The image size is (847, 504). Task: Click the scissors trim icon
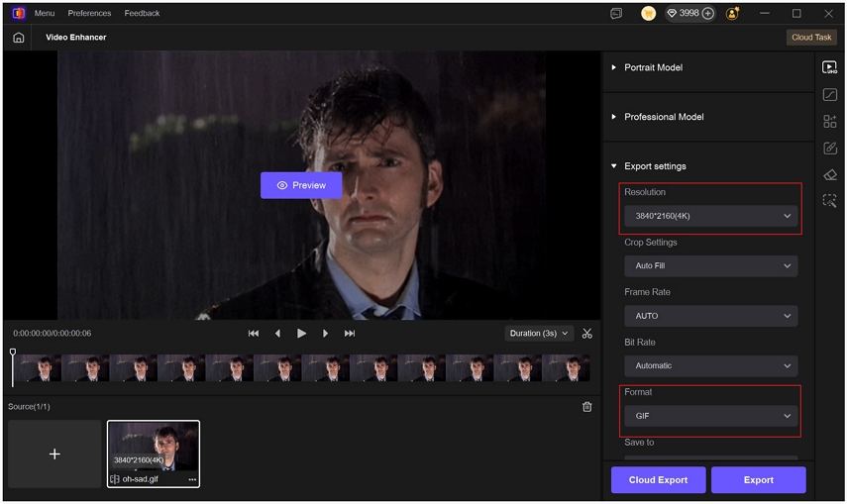[587, 334]
